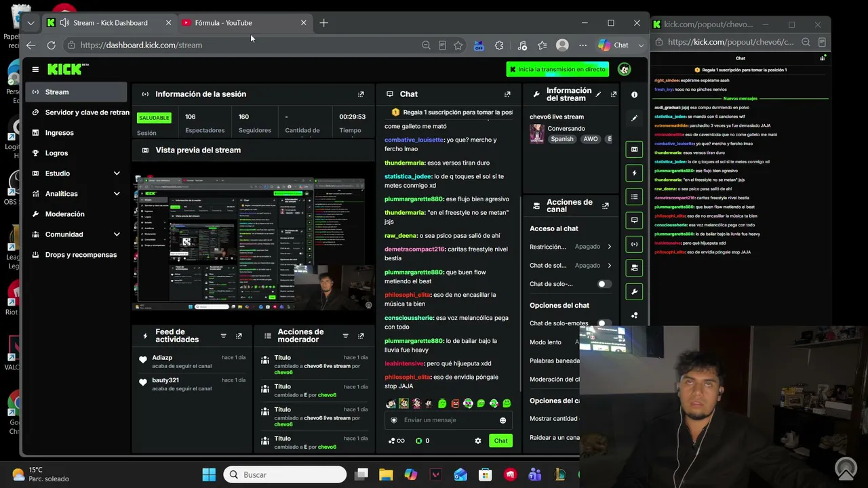The image size is (868, 488).
Task: Pop out the Chat panel
Action: click(x=507, y=94)
